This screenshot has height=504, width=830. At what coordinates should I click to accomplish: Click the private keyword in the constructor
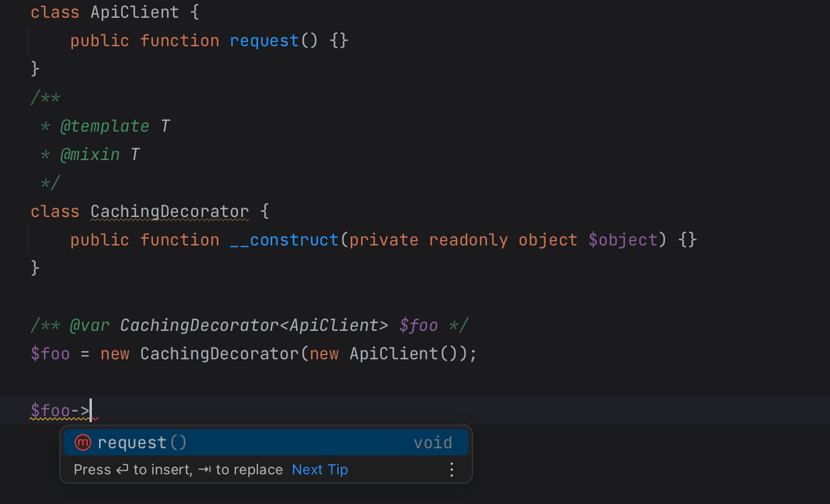tap(384, 240)
